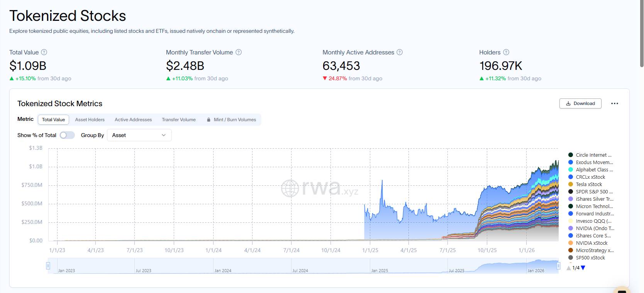This screenshot has width=644, height=293.
Task: Click the Download button
Action: pyautogui.click(x=580, y=103)
